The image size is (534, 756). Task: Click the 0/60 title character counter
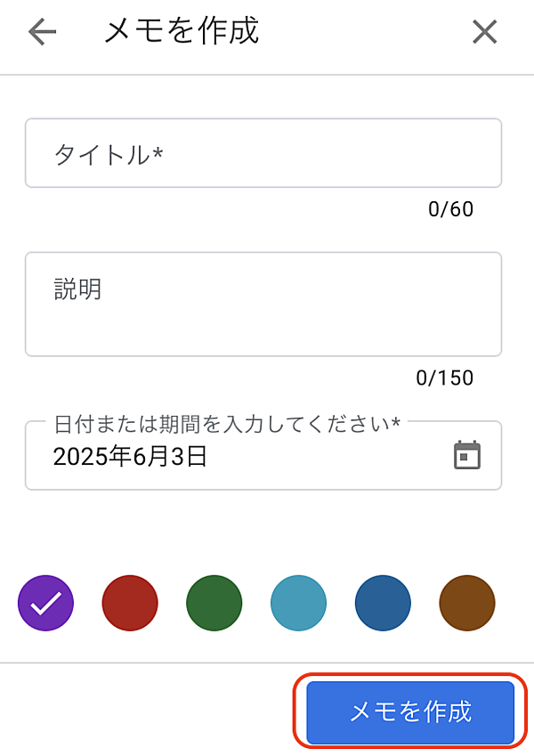pyautogui.click(x=450, y=209)
